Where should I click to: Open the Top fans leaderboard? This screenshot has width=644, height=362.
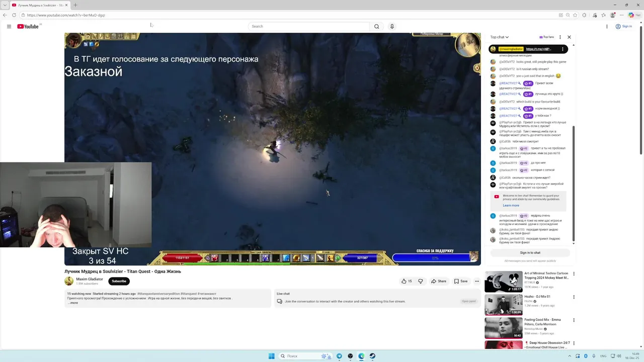click(546, 37)
